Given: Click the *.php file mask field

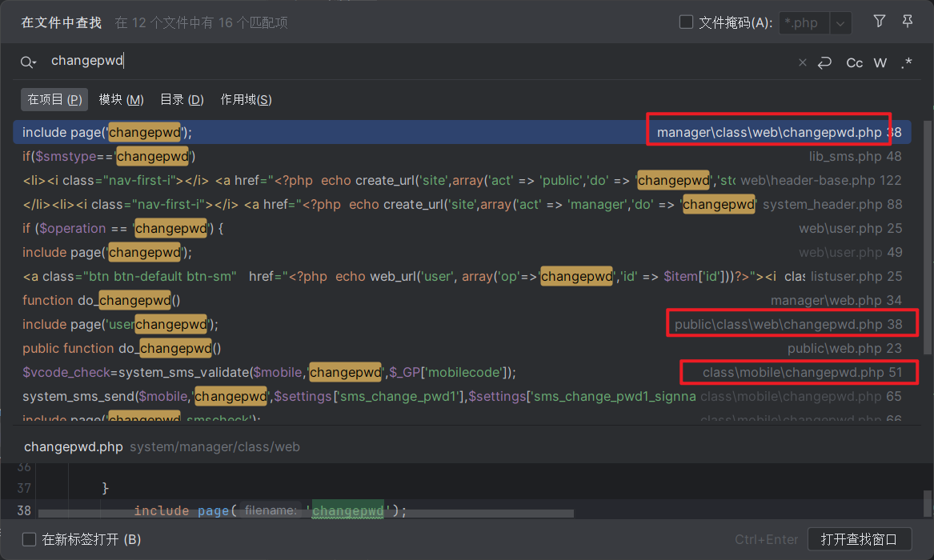Looking at the screenshot, I should [x=804, y=23].
